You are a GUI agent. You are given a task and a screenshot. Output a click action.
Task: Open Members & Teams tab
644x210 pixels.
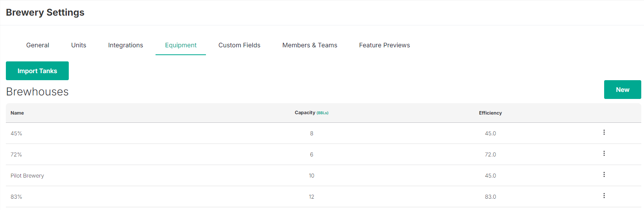point(309,45)
